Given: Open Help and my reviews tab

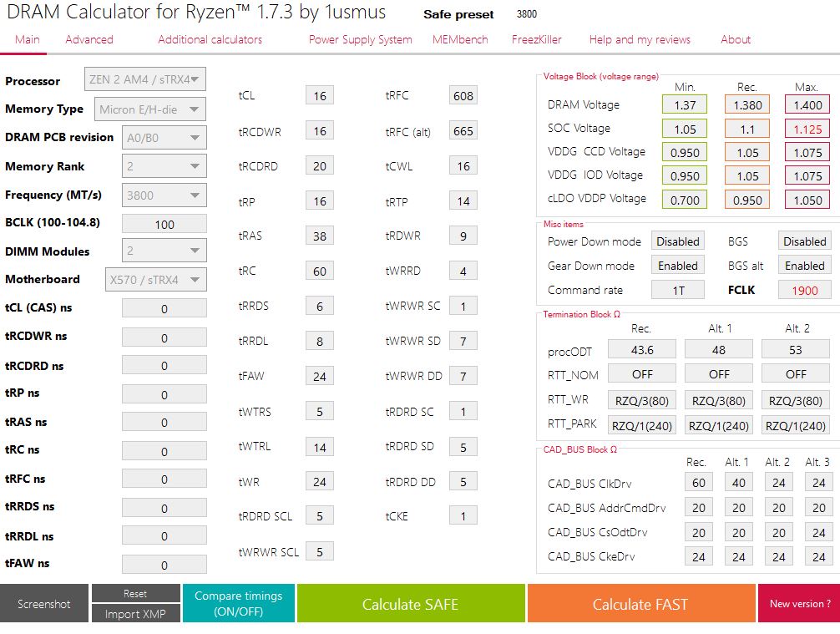Looking at the screenshot, I should (x=640, y=39).
